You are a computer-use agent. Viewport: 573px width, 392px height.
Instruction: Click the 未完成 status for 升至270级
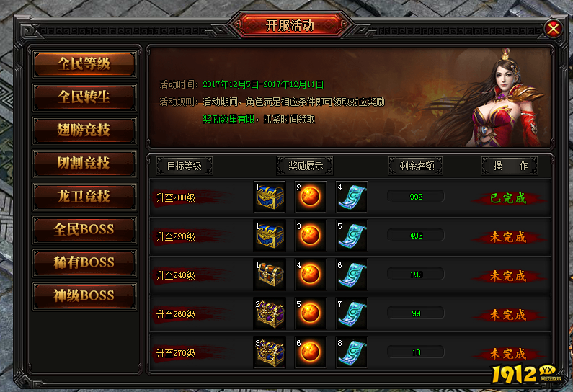[x=508, y=354]
